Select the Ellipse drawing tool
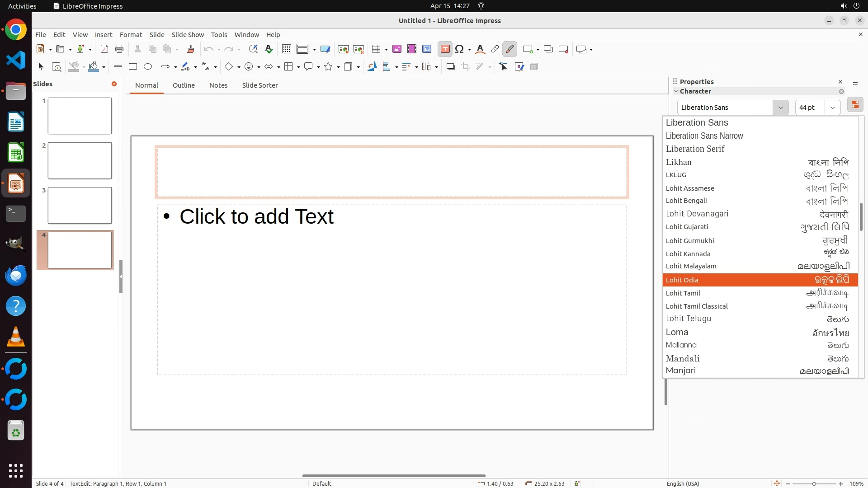The height and width of the screenshot is (488, 868). tap(148, 67)
